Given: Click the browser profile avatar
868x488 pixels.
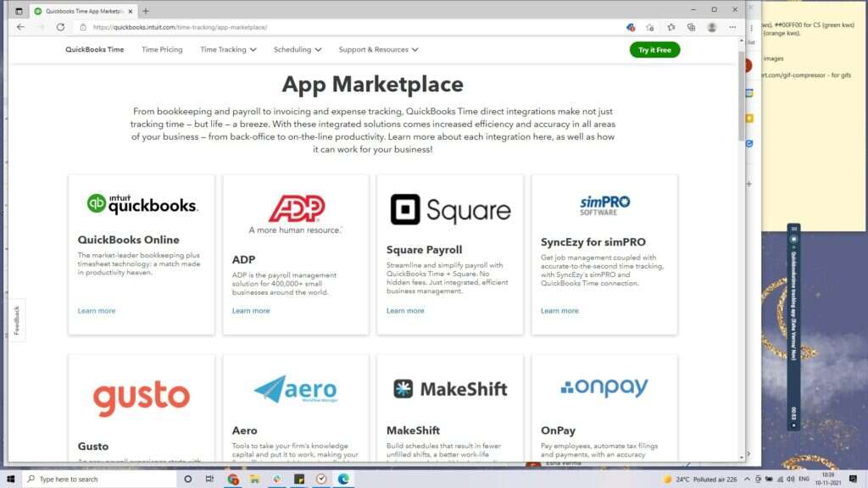Looking at the screenshot, I should [x=711, y=26].
